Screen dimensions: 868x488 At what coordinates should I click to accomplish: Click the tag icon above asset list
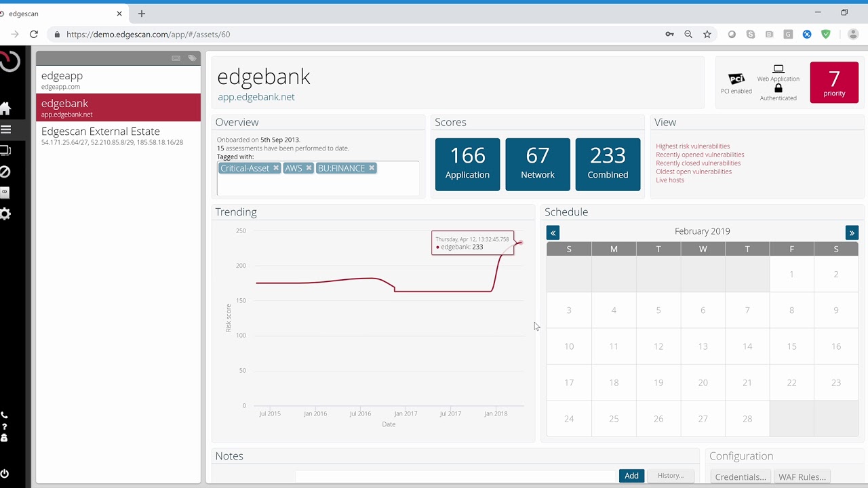point(192,58)
